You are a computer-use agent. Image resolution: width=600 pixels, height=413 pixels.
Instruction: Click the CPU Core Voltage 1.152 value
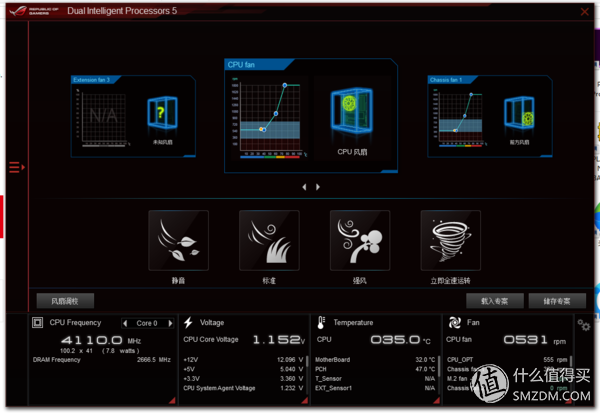pyautogui.click(x=279, y=340)
